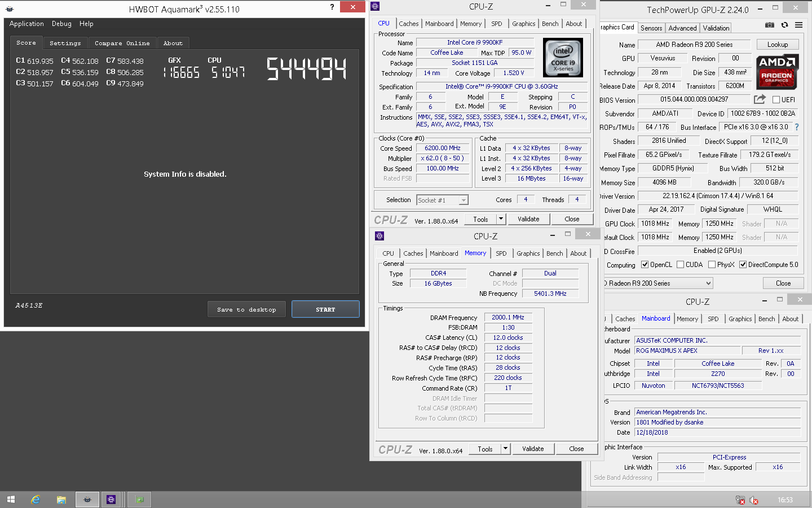Switch to HWBOT Aquamark taskbar icon
The image size is (812, 508).
point(87,500)
